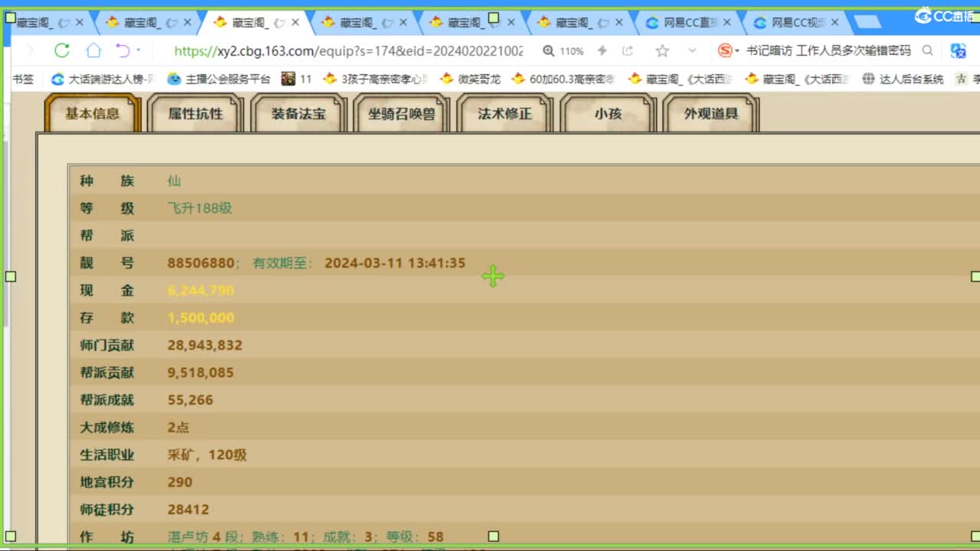Open the translate icon at toolbar end
Image resolution: width=980 pixels, height=551 pixels.
pos(959,51)
